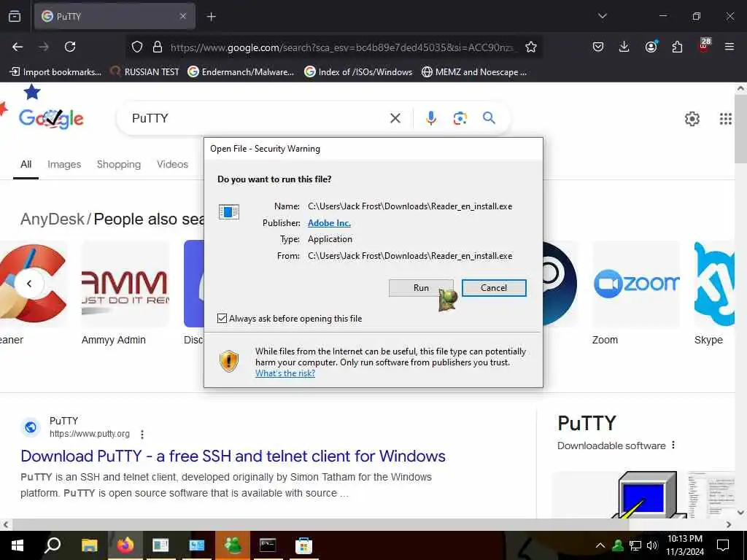Screen dimensions: 747x560
Task: Reload the page with the refresh icon
Action: tap(70, 47)
